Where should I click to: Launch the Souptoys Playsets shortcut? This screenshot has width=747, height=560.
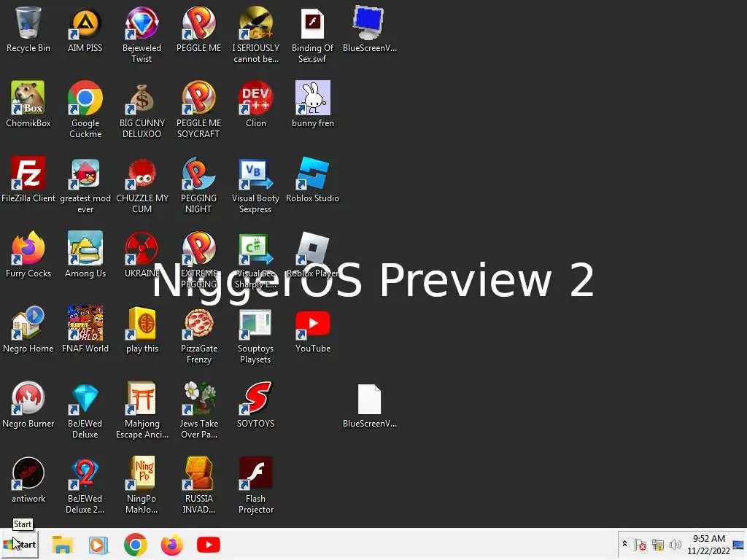point(256,335)
